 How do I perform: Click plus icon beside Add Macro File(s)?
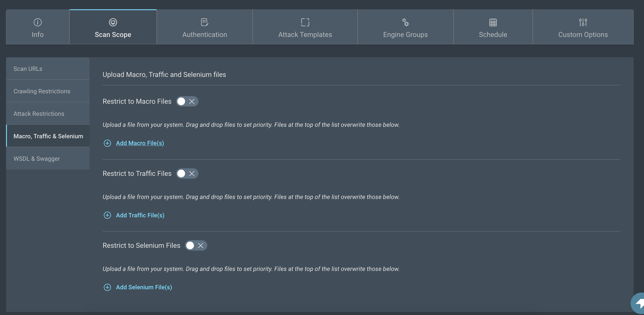pyautogui.click(x=107, y=143)
